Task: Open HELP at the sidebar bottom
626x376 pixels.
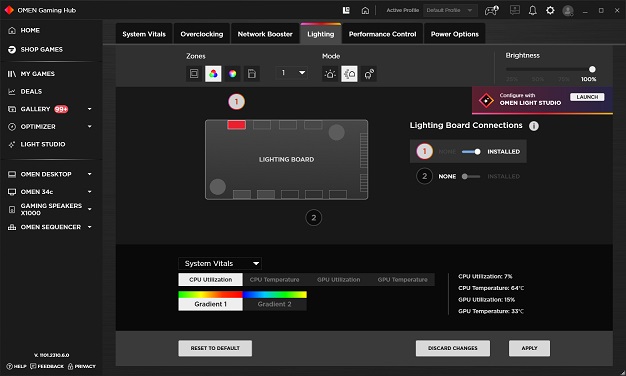Action: point(16,366)
